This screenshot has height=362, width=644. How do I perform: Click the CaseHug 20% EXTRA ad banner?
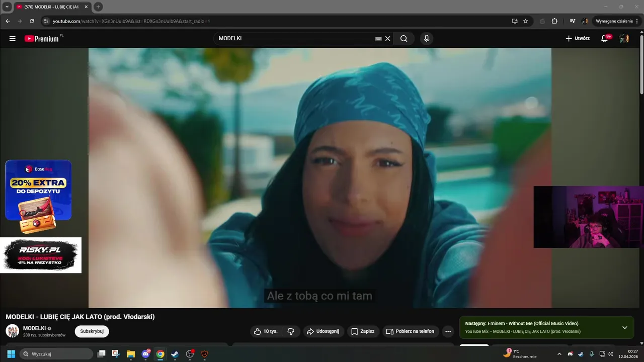38,197
